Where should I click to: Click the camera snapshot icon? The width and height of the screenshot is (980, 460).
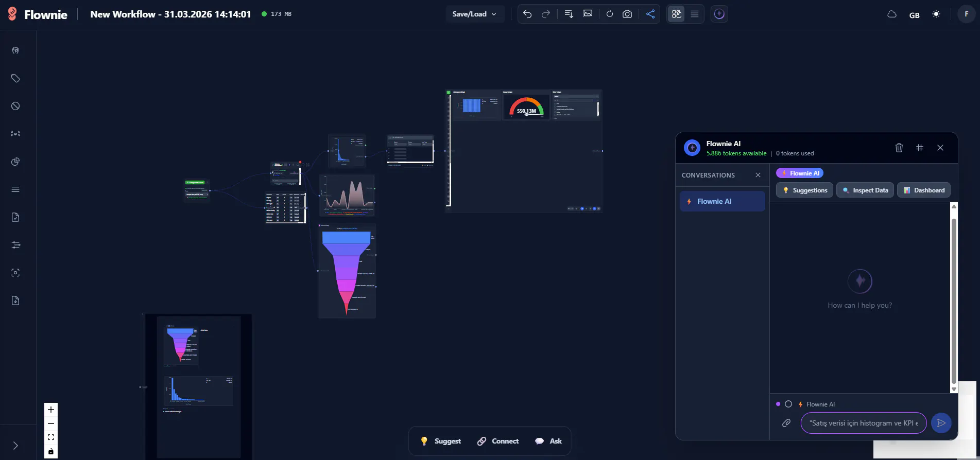click(627, 14)
